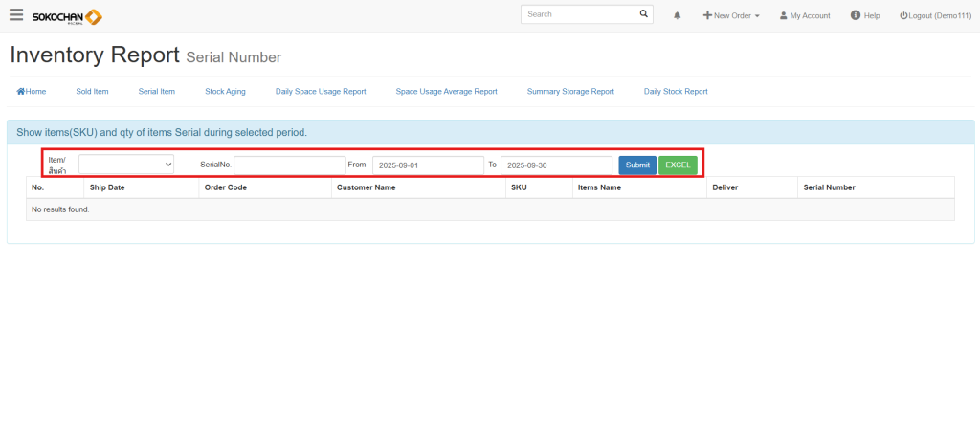Click the To date field
This screenshot has height=441, width=980.
pyautogui.click(x=556, y=165)
